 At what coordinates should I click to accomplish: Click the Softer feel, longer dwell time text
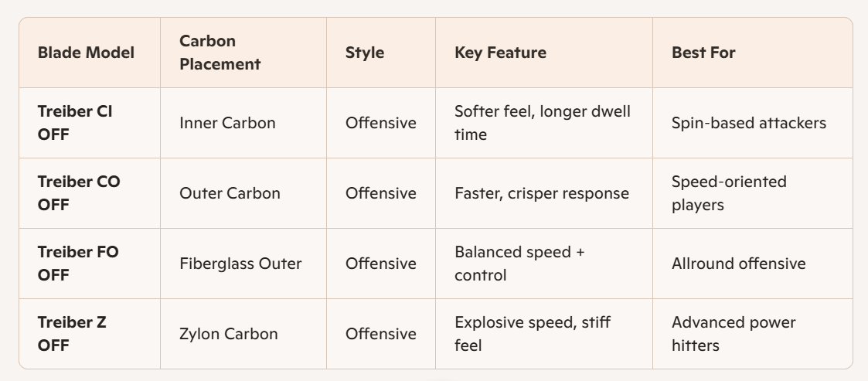click(543, 123)
